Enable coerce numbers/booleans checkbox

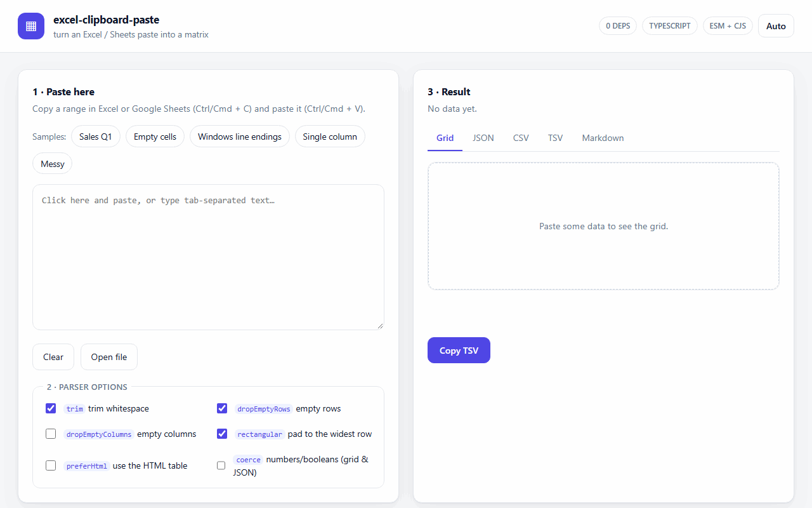(x=221, y=465)
